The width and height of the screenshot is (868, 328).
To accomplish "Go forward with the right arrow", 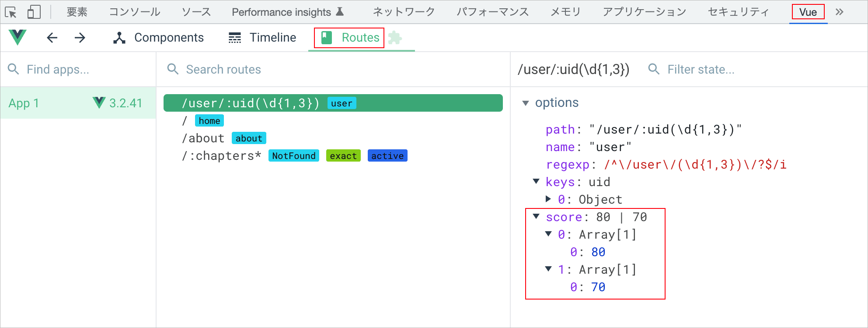I will [x=80, y=38].
